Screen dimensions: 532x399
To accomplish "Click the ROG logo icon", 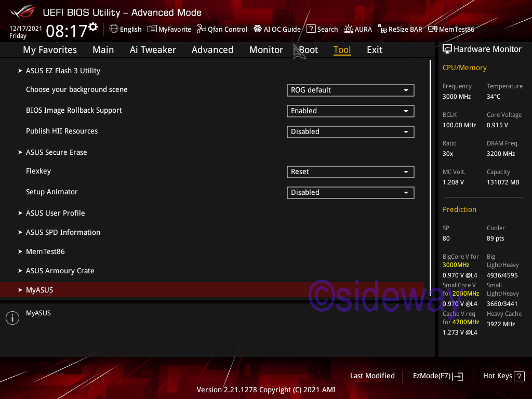I will pyautogui.click(x=23, y=12).
